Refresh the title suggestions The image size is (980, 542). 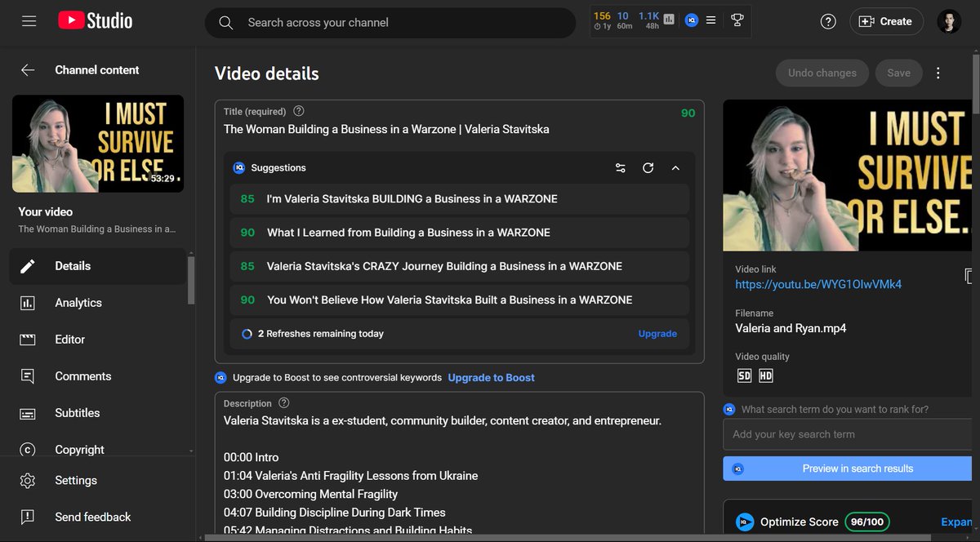pos(648,167)
